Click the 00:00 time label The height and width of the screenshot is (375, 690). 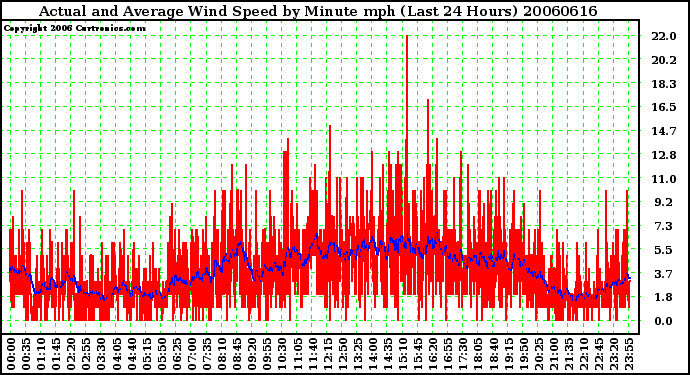point(11,354)
